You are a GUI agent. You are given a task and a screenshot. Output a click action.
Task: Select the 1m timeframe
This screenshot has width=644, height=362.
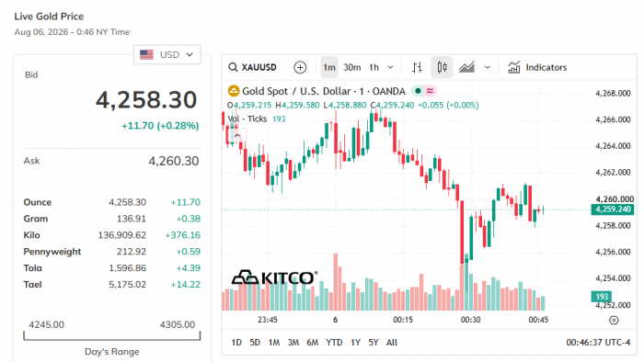click(x=329, y=67)
